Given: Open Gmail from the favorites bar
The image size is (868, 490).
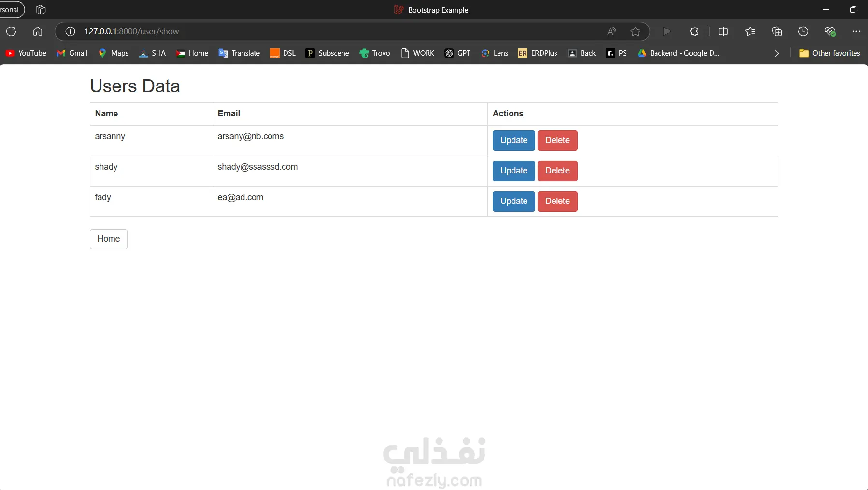Looking at the screenshot, I should pyautogui.click(x=72, y=53).
